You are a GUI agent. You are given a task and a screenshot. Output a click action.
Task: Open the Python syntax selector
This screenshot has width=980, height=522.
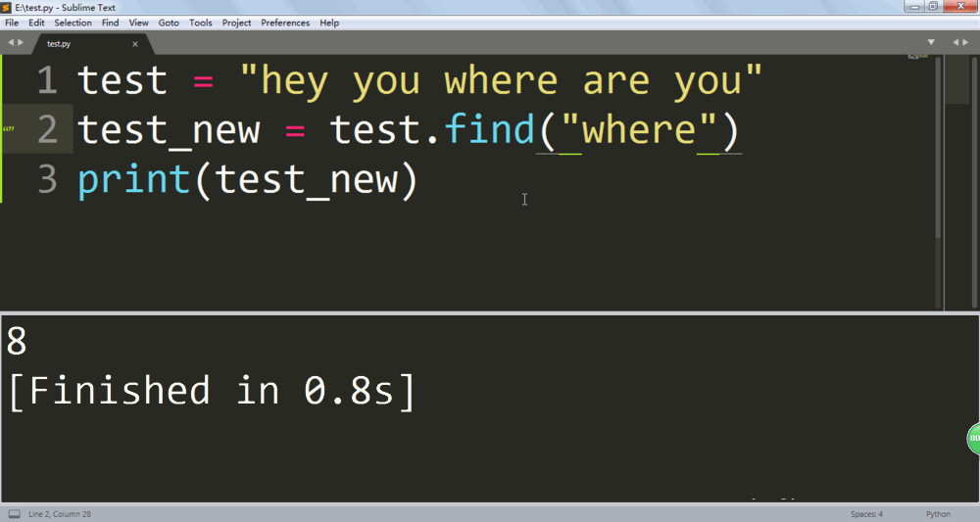tap(938, 514)
